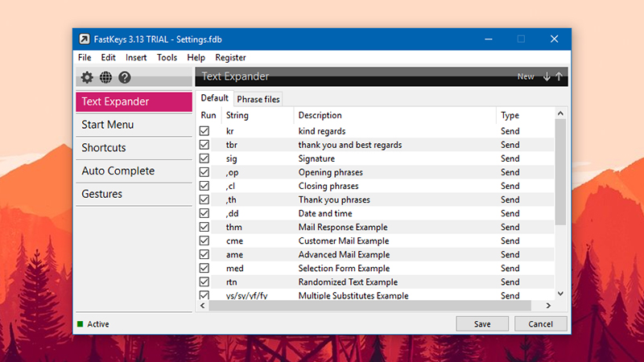Viewport: 644px width, 362px height.
Task: Click the vertical scrollbar thumb
Action: (560, 171)
